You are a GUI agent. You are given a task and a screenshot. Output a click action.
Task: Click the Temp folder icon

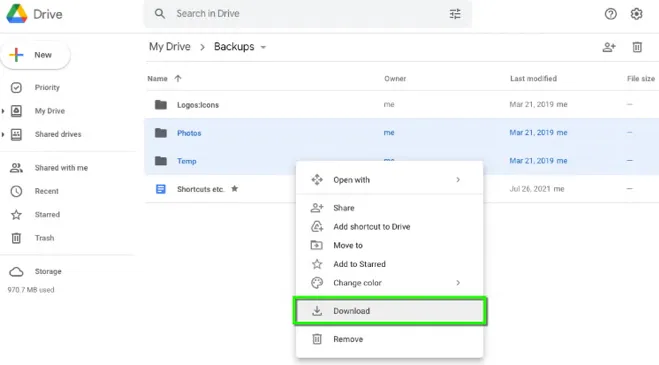[161, 161]
